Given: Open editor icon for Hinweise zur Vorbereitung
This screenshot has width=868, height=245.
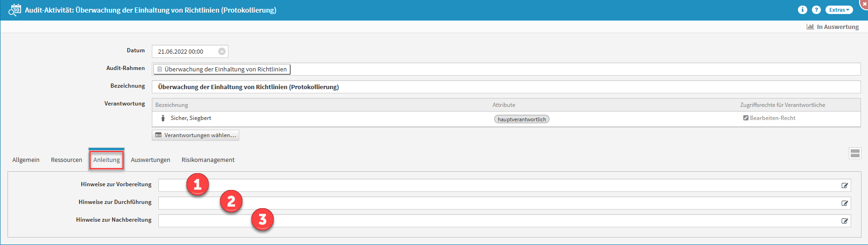Looking at the screenshot, I should [845, 185].
